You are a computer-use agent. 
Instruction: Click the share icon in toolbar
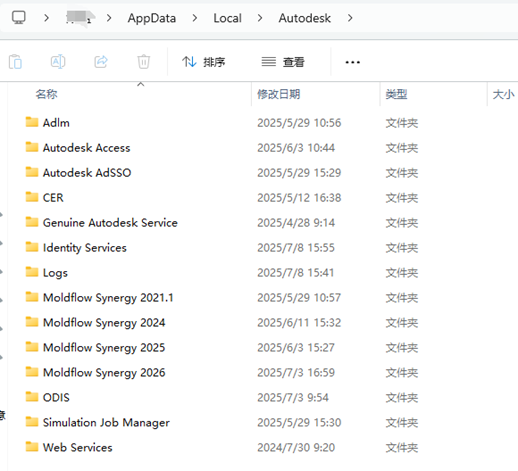click(101, 62)
